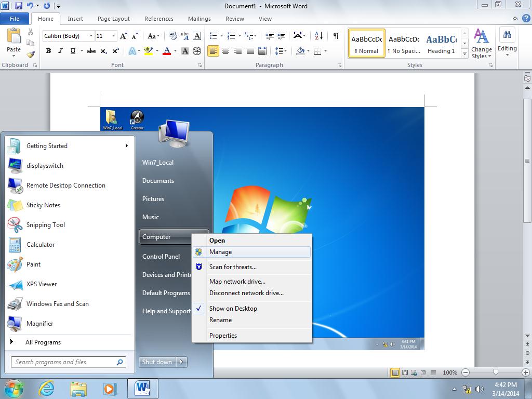Click the Format Painter brush icon
This screenshot has height=399, width=532.
pyautogui.click(x=31, y=55)
